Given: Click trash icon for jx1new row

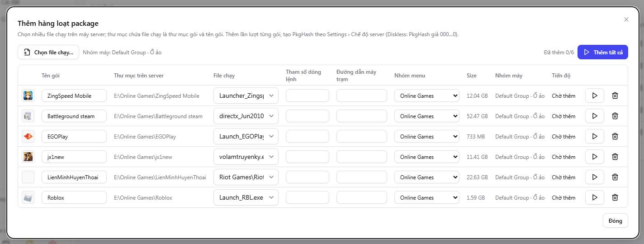Looking at the screenshot, I should (x=615, y=157).
